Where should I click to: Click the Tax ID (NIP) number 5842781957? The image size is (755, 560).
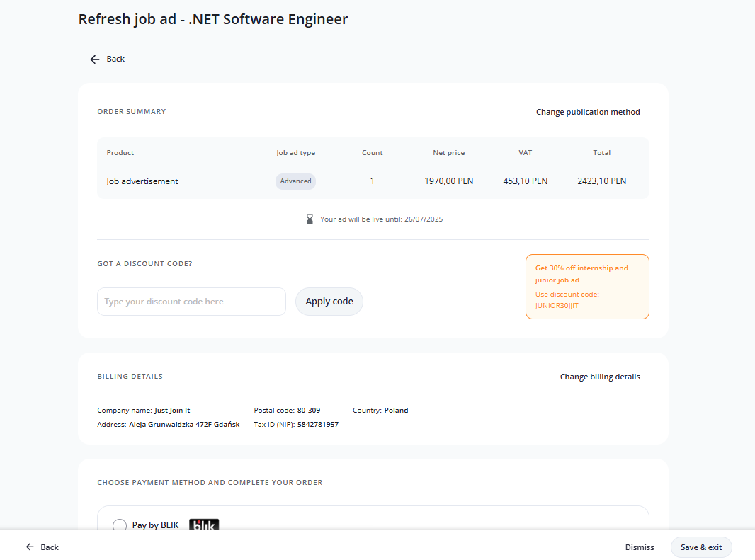[x=318, y=425]
